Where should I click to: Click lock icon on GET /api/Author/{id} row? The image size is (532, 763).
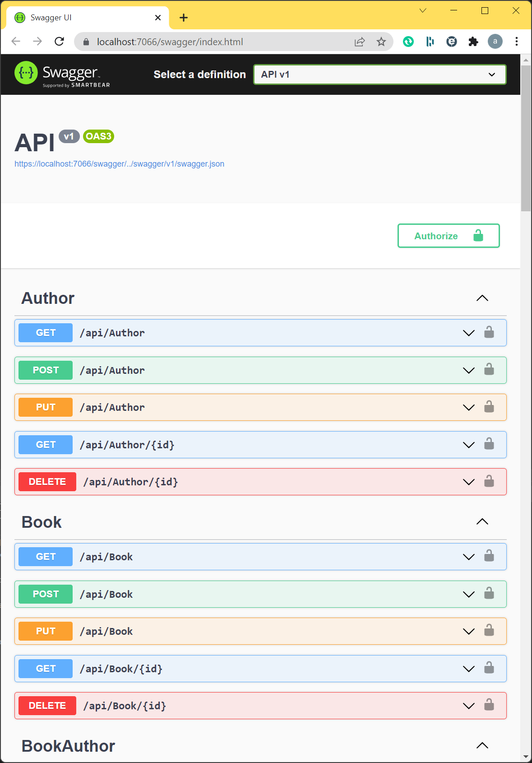(x=489, y=444)
